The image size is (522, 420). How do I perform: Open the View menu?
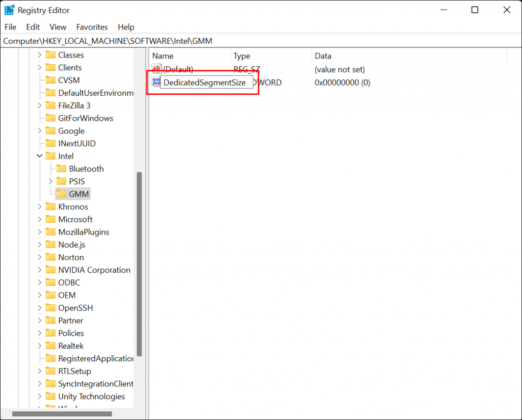click(x=58, y=27)
